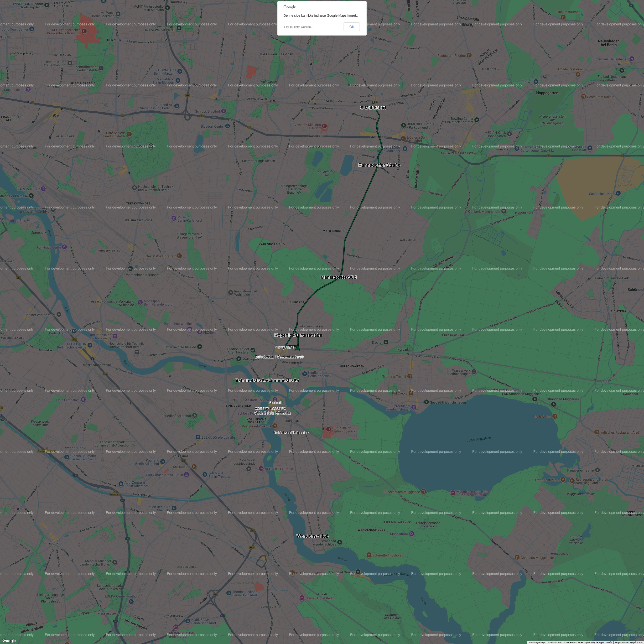Image resolution: width=644 pixels, height=644 pixels.
Task: Click the KEH Evangelisches Krankenhaus hospital icon
Action: pos(84,31)
